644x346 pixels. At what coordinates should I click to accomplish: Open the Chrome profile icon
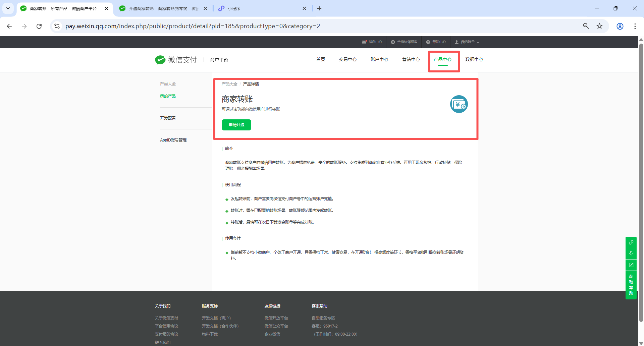[x=620, y=26]
